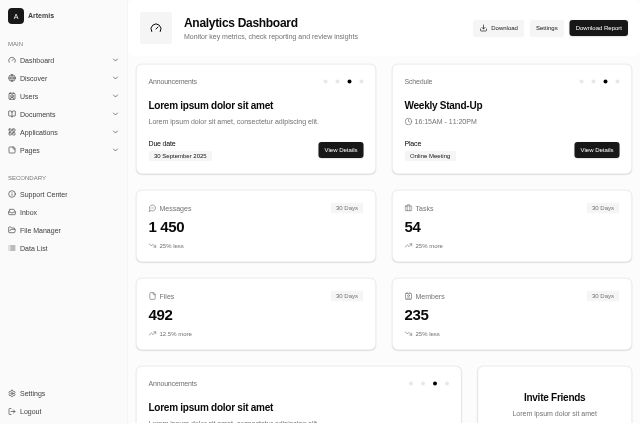Select first carousel dot in Schedule card
This screenshot has height=424, width=640.
pyautogui.click(x=581, y=81)
